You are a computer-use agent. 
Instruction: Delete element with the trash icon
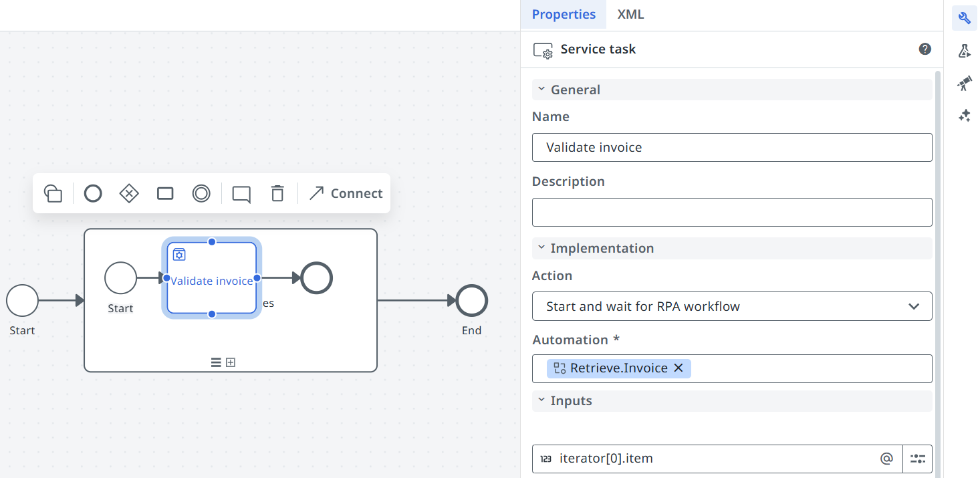pyautogui.click(x=277, y=193)
